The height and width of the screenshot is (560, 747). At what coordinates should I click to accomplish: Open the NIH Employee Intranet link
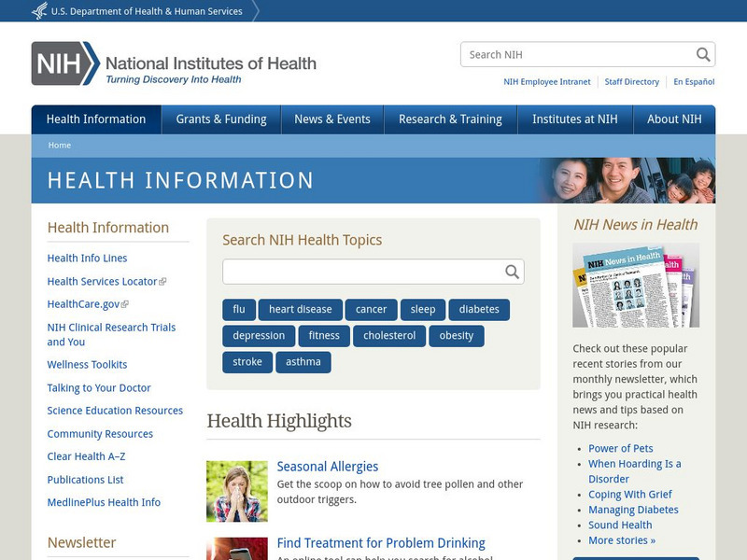[x=547, y=82]
